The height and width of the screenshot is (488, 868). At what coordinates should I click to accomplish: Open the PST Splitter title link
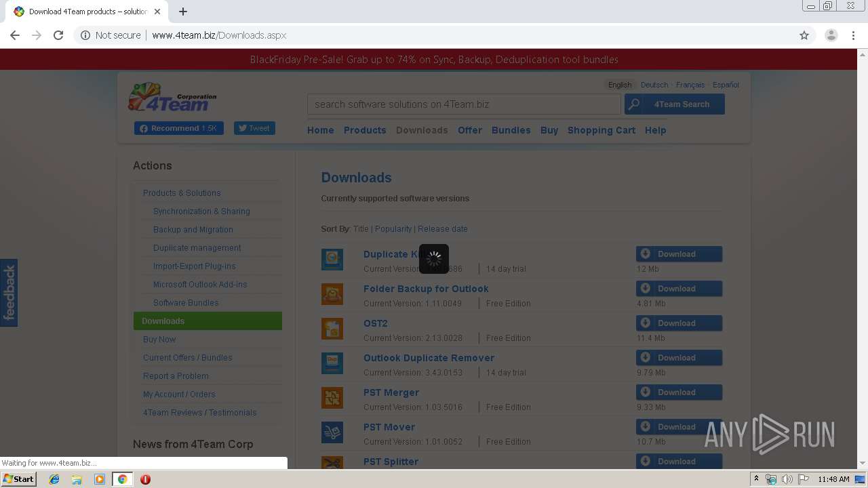coord(391,462)
